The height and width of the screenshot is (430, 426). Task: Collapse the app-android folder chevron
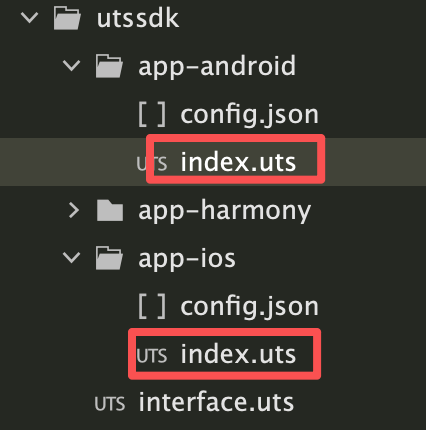(x=72, y=66)
